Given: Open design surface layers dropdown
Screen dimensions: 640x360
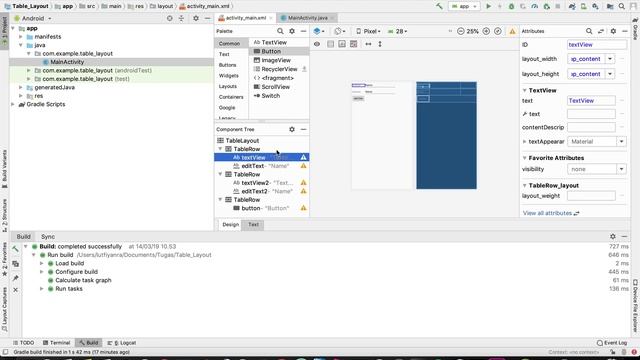Looking at the screenshot, I should tap(319, 31).
